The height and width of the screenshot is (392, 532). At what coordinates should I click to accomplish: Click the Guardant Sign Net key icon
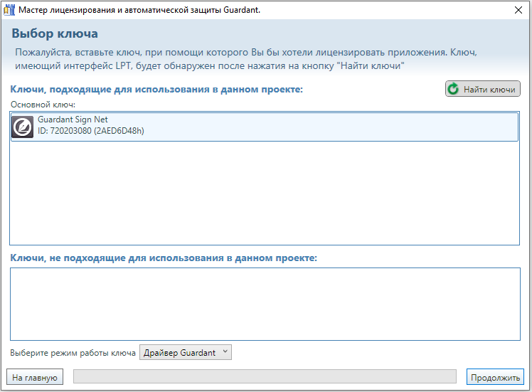[x=22, y=127]
